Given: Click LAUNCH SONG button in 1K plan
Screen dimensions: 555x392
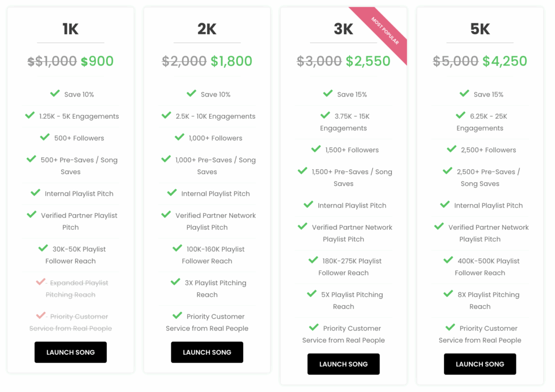Looking at the screenshot, I should pyautogui.click(x=70, y=352).
